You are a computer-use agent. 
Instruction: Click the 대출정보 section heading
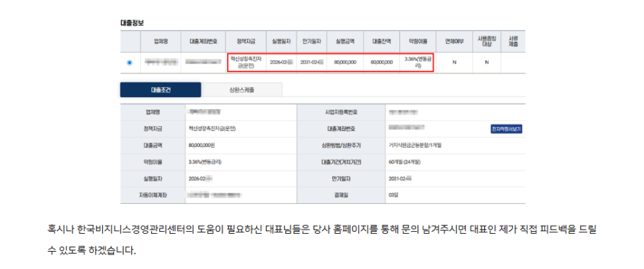point(132,23)
